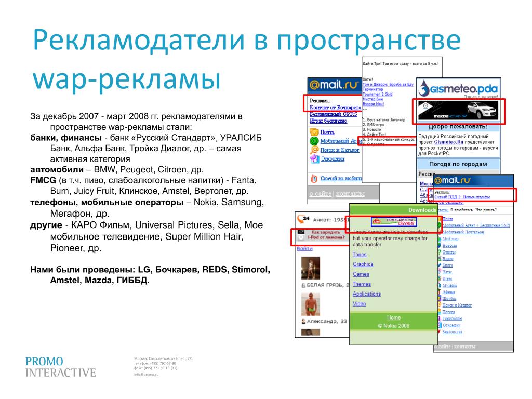Click the slide title Рекламодатели в пространстве
532x399 pixels.
(x=247, y=41)
